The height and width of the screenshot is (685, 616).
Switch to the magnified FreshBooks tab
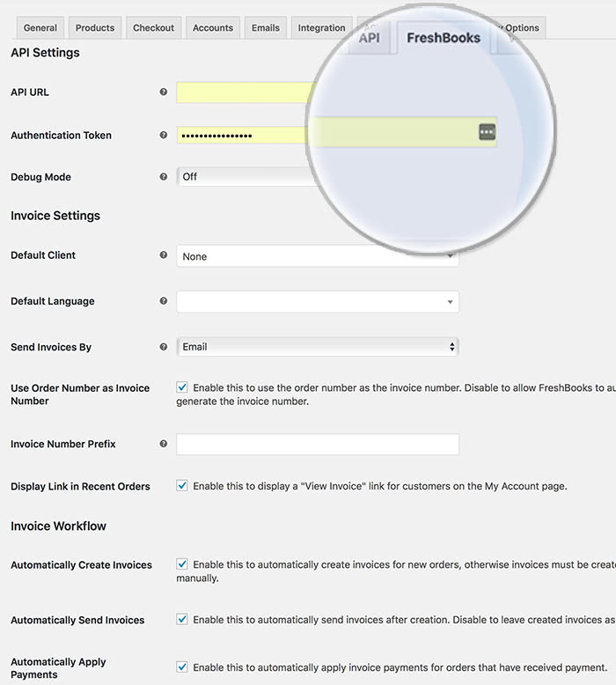click(x=444, y=38)
